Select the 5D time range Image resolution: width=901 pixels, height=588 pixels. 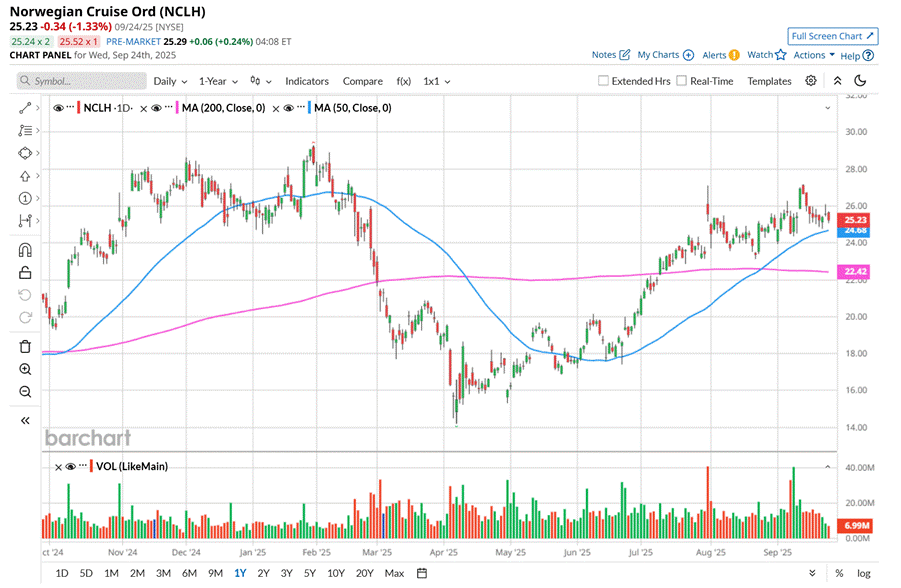click(86, 573)
